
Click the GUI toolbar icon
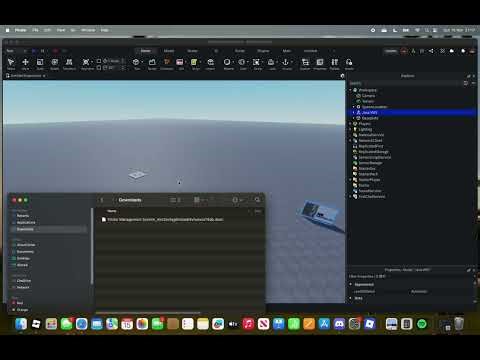[x=180, y=62]
